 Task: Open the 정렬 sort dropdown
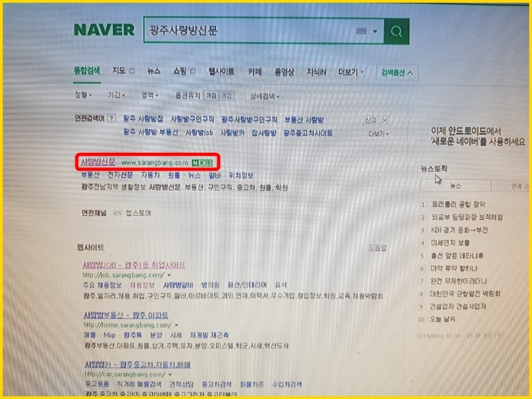83,95
